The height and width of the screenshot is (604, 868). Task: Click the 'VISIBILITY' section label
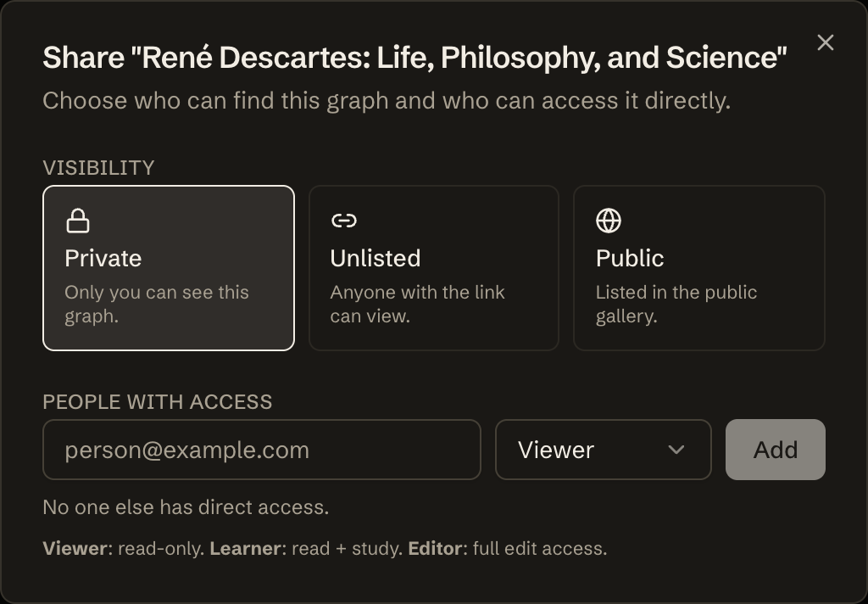pos(98,168)
